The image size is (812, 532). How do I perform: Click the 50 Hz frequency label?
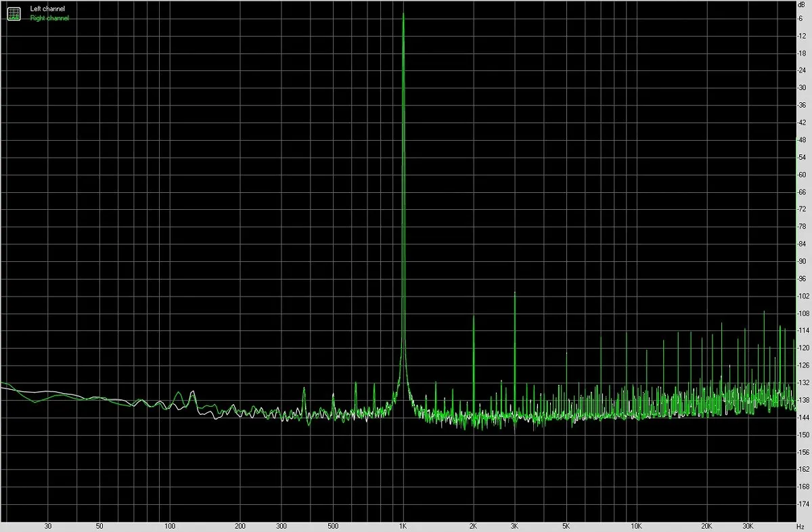(x=99, y=526)
